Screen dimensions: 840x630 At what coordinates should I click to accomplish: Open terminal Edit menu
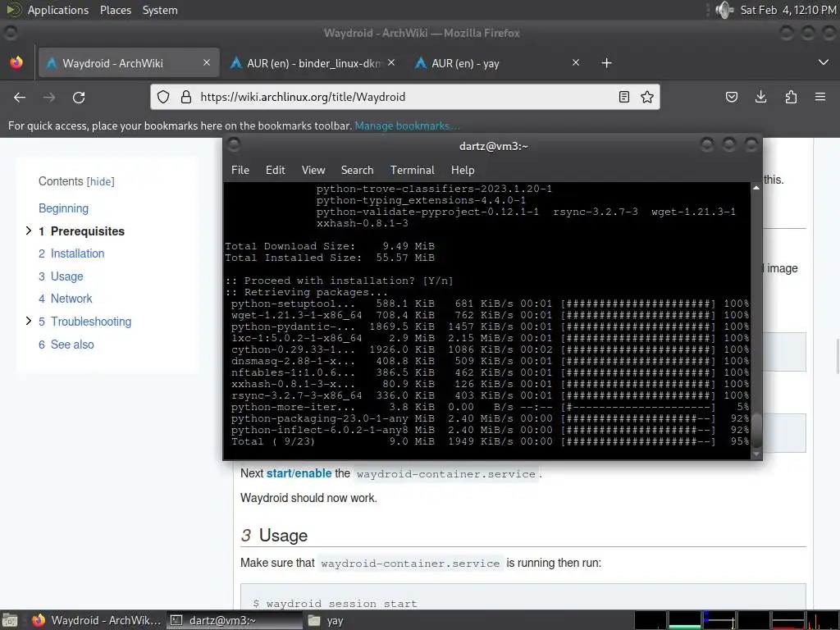tap(276, 170)
